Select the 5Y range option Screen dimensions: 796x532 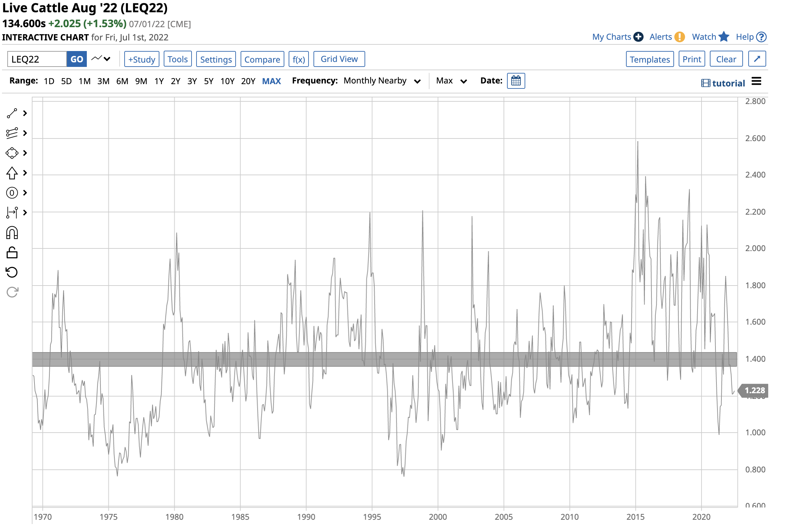pyautogui.click(x=208, y=81)
